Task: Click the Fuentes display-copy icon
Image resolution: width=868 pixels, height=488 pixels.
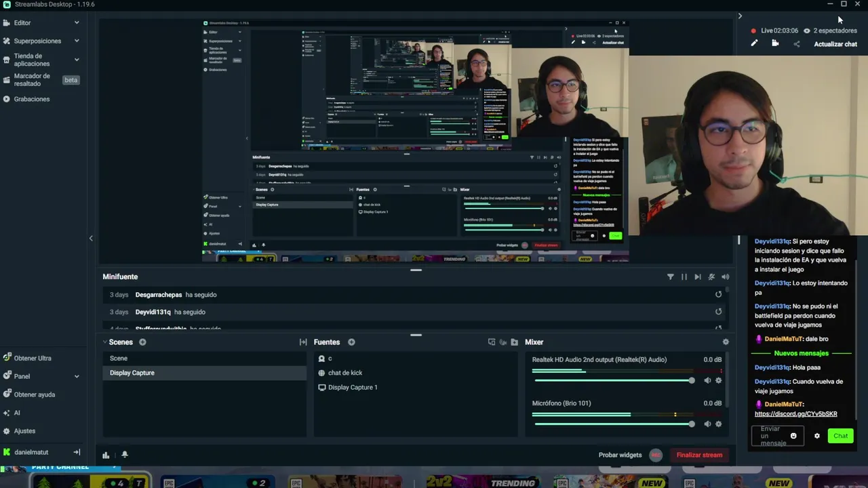Action: (x=492, y=342)
